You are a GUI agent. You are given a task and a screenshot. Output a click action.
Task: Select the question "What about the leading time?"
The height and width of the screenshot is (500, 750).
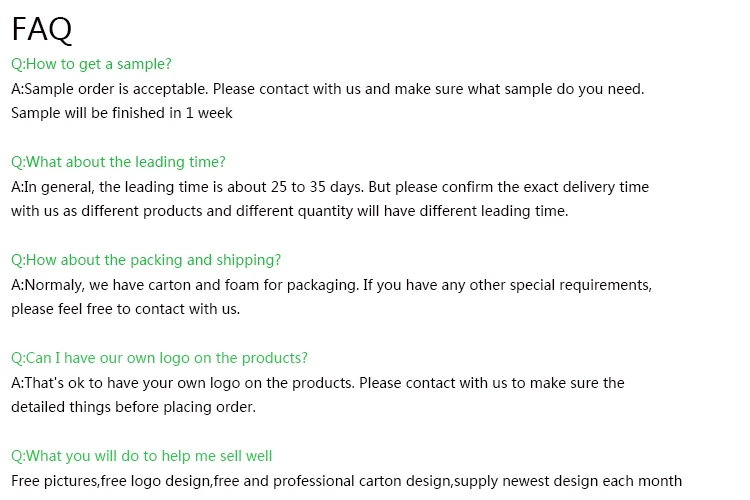coord(119,162)
